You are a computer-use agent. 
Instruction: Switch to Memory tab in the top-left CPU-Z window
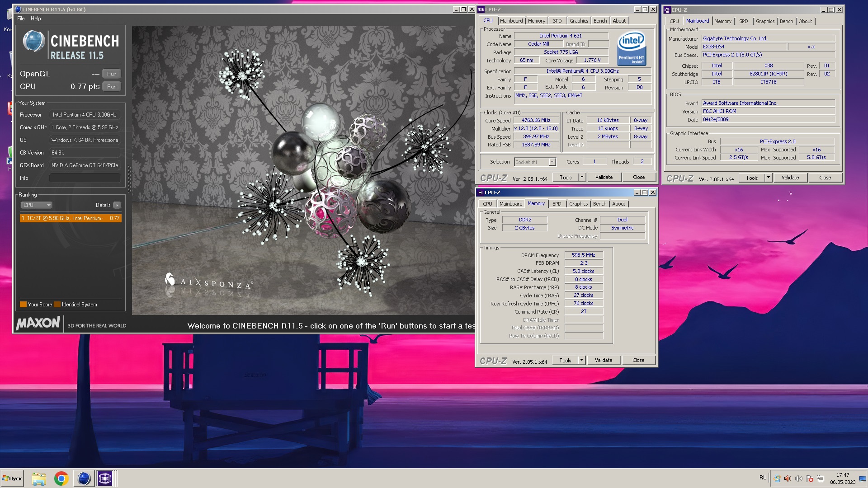tap(537, 21)
